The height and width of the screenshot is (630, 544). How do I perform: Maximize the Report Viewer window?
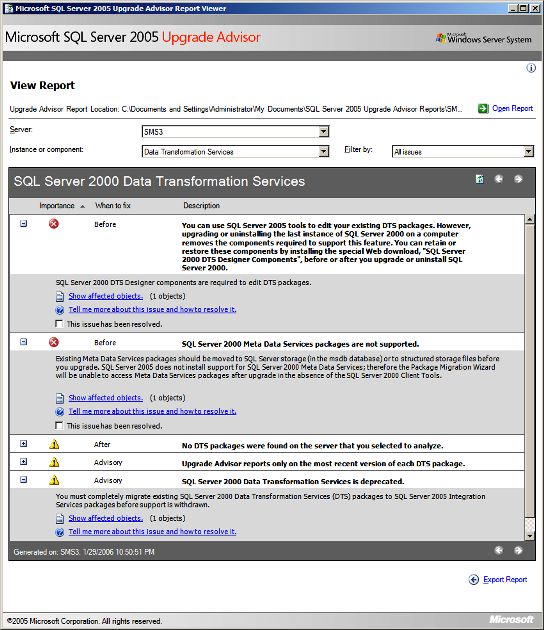pyautogui.click(x=523, y=8)
